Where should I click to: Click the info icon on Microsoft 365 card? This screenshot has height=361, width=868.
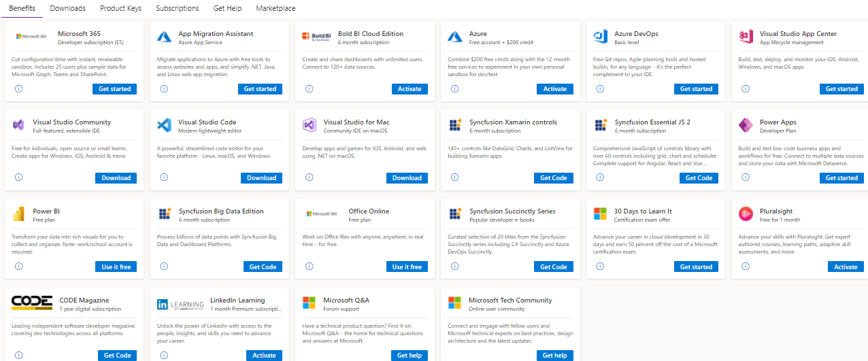click(19, 88)
